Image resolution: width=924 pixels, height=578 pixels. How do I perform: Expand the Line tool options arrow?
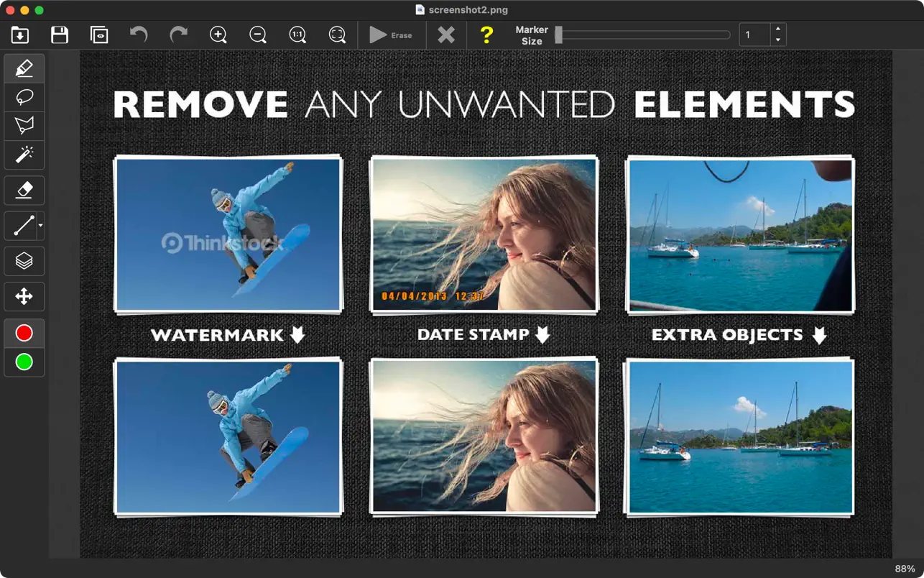point(40,226)
